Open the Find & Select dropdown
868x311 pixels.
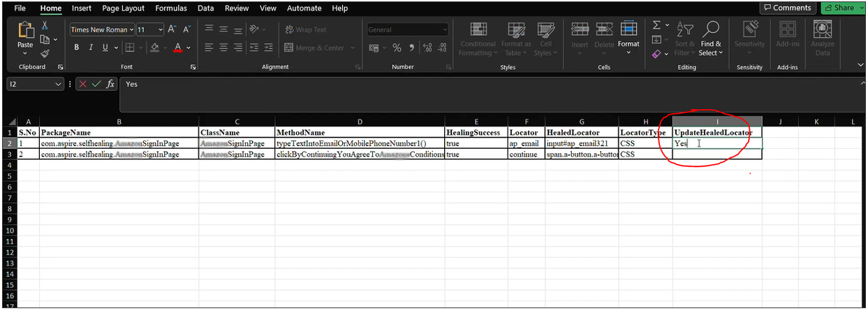(711, 38)
